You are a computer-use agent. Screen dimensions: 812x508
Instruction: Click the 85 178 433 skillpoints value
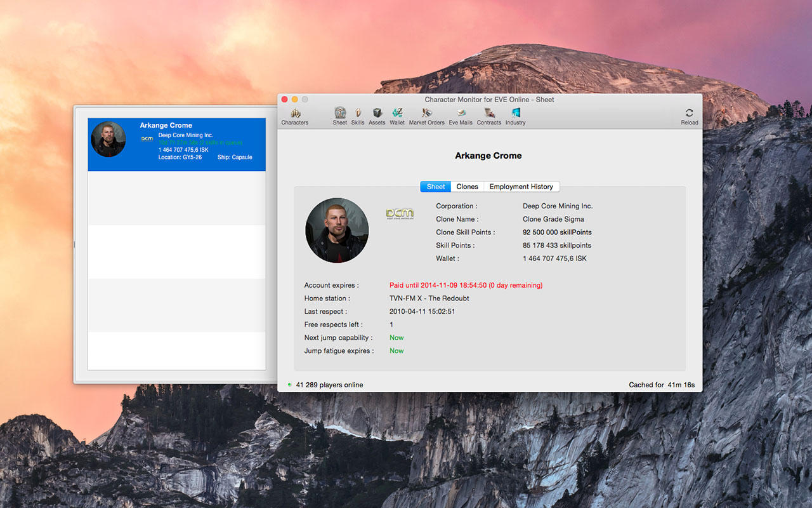tap(557, 245)
